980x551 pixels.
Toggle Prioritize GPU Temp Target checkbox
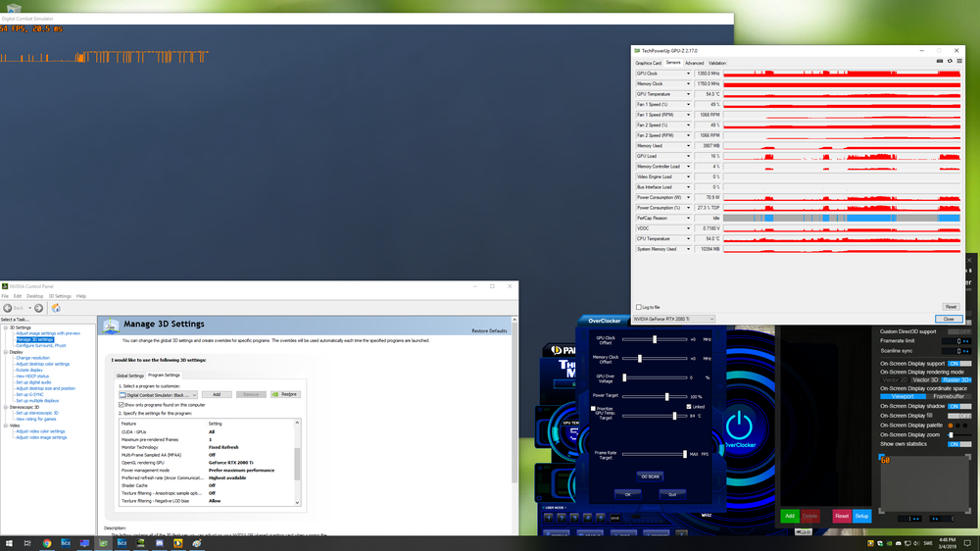point(593,409)
